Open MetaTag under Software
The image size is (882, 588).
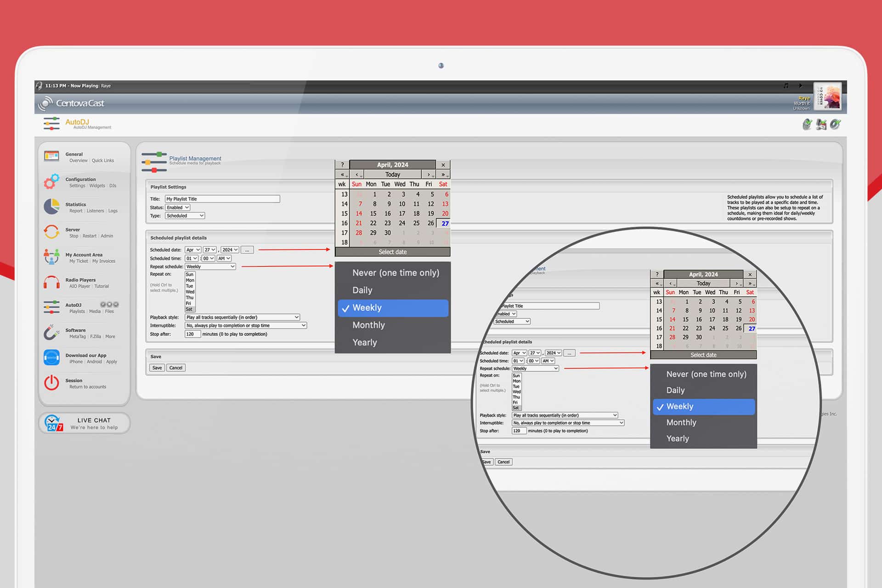tap(78, 337)
